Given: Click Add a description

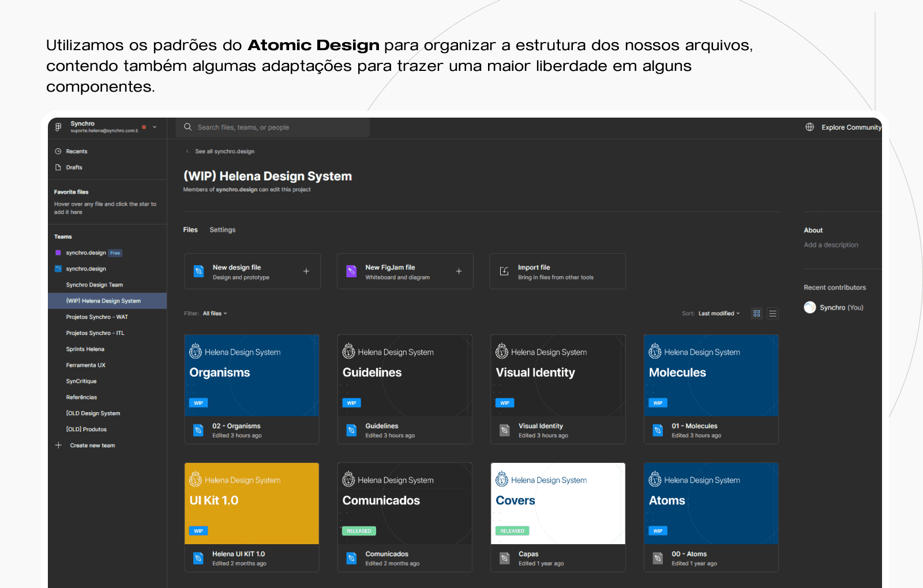Looking at the screenshot, I should click(831, 245).
